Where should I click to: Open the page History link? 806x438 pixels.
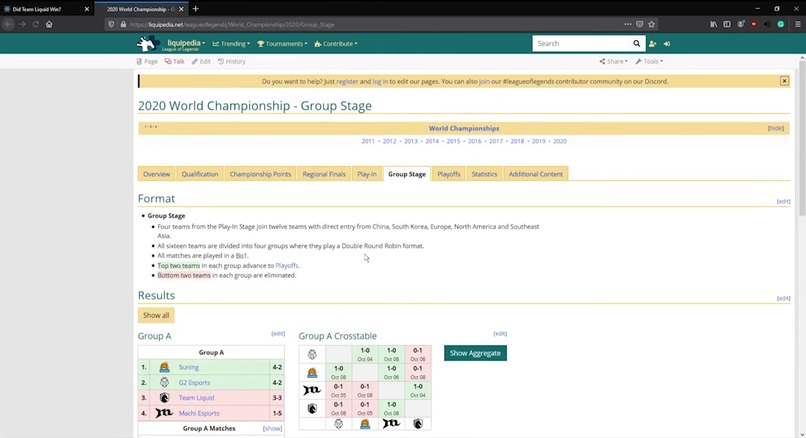(x=231, y=61)
